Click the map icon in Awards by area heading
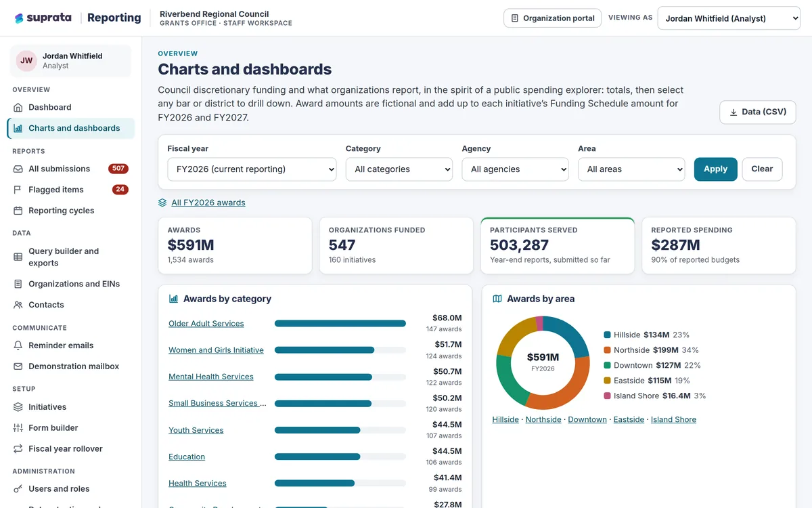812x508 pixels. pos(497,299)
